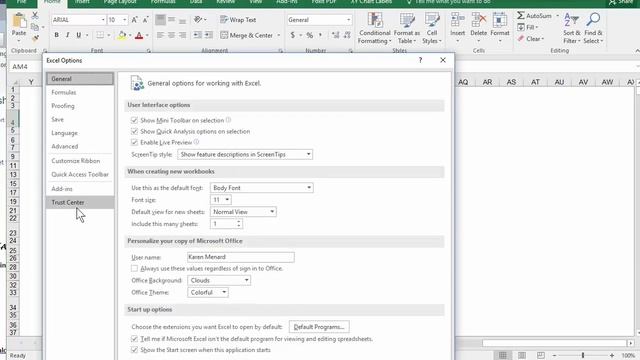Open Office Theme Colorful dropdown
Screen dimensions: 640x360
click(x=208, y=292)
